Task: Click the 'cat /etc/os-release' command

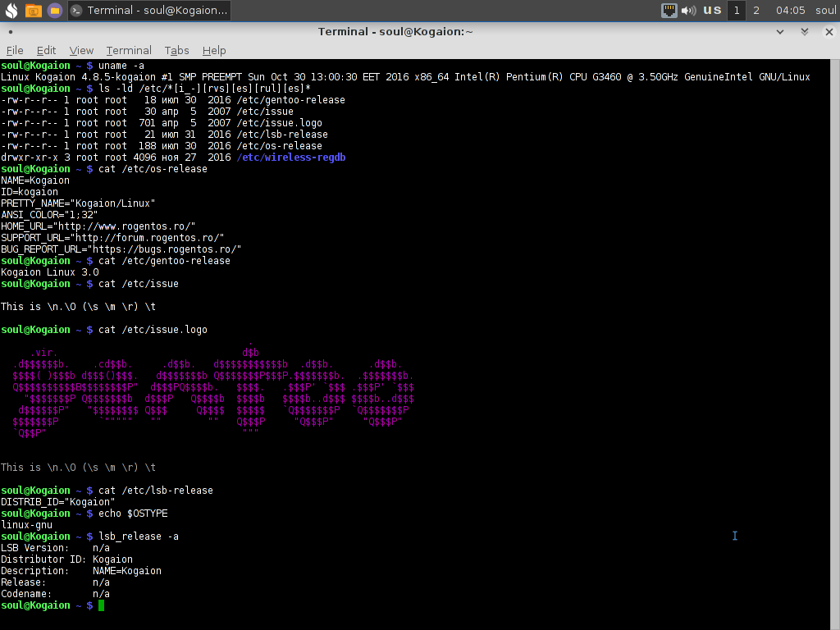Action: click(153, 169)
